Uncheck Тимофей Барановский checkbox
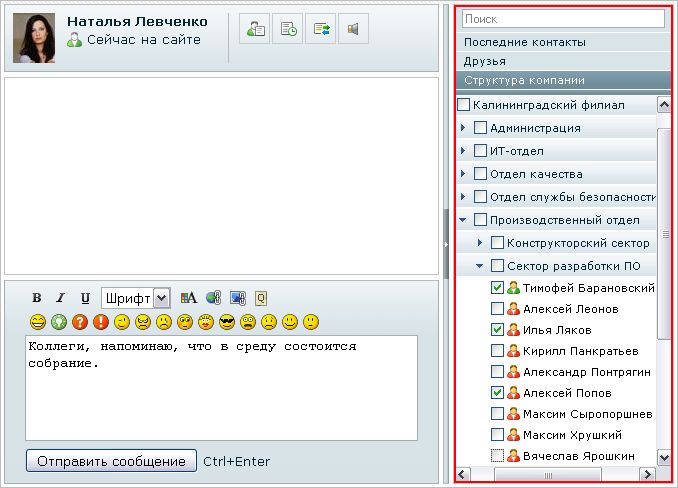Screen dimensions: 678x488 coord(498,287)
